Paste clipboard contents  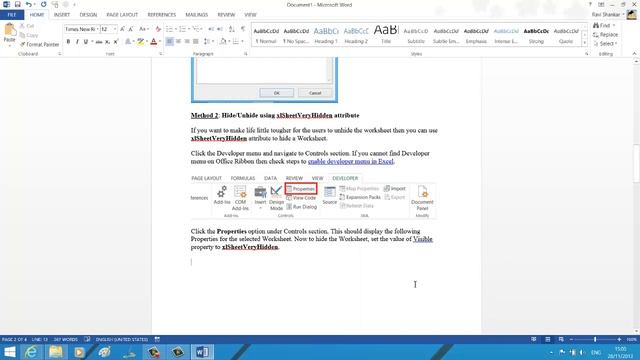pos(9,34)
